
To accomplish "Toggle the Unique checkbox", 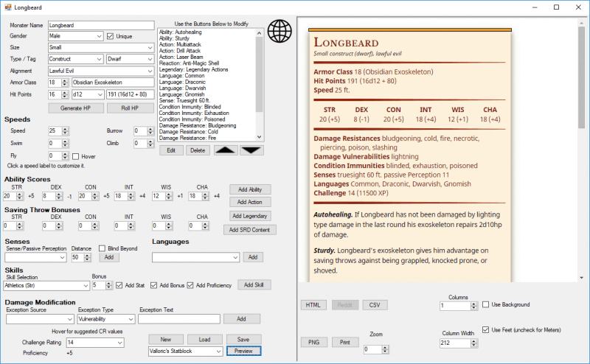I will click(x=111, y=36).
